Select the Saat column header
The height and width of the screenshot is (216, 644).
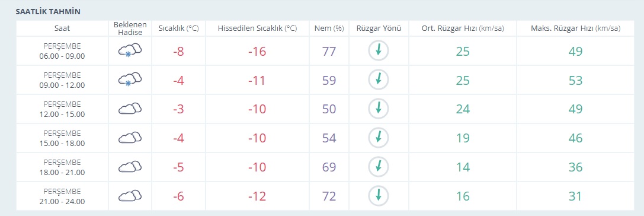(x=62, y=28)
